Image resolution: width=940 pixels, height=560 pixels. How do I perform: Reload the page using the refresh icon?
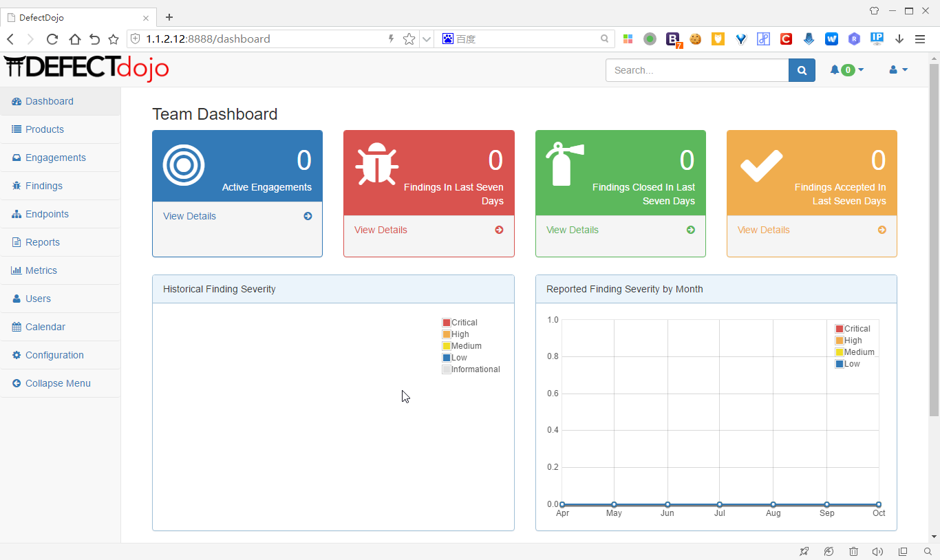pyautogui.click(x=52, y=39)
